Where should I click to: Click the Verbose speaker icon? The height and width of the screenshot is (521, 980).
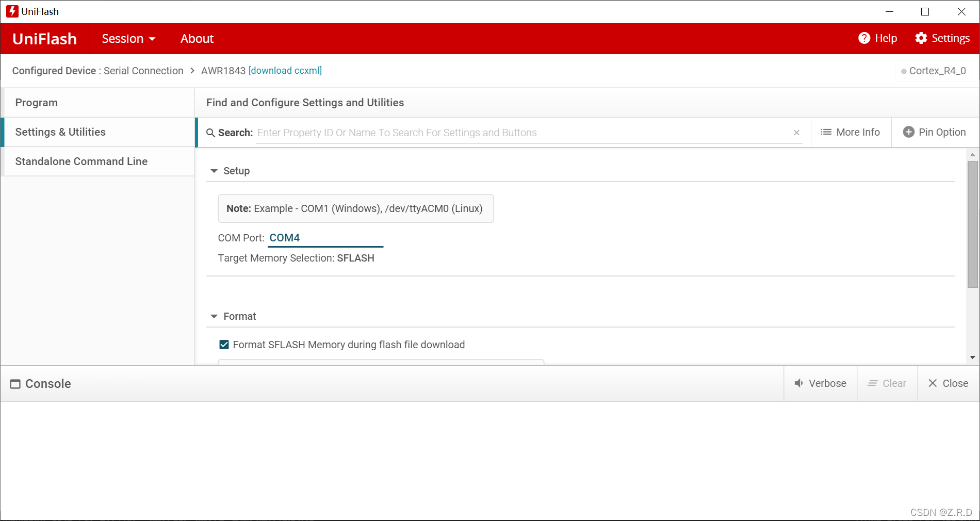coord(799,383)
